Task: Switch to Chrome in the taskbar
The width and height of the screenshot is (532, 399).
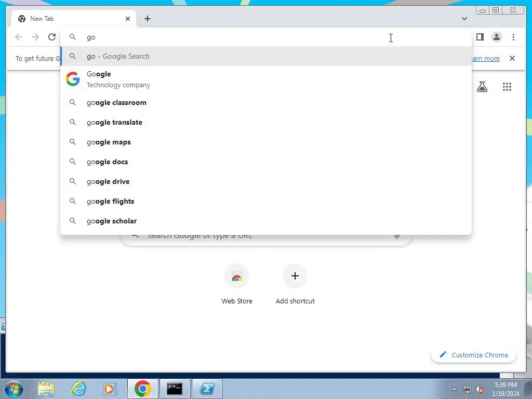Action: coord(142,389)
